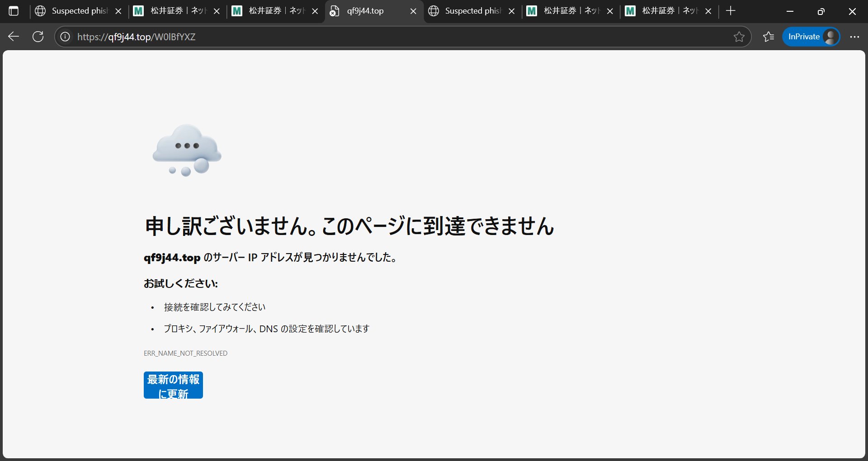
Task: Click the globe favicon on first tab
Action: point(40,11)
